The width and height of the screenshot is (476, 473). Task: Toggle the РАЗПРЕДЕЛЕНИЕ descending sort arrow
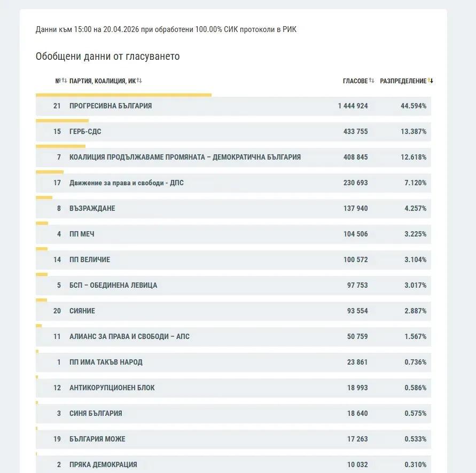click(x=430, y=81)
